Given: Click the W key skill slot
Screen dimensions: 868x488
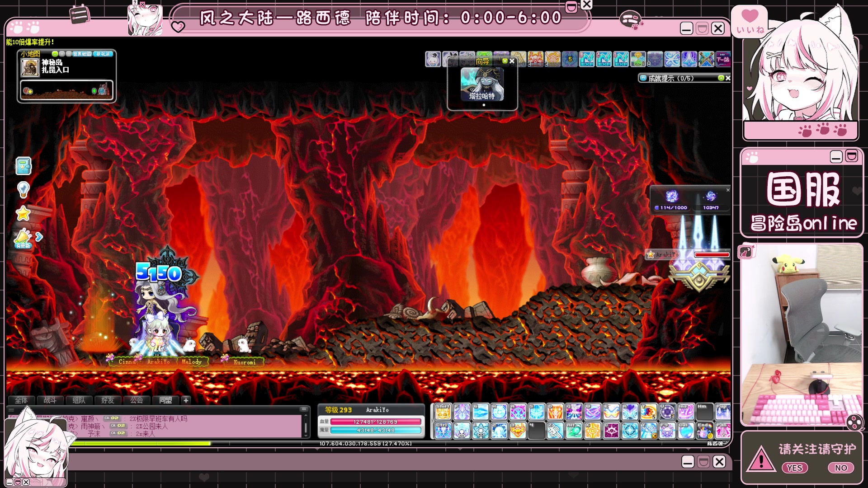Looking at the screenshot, I should (592, 412).
